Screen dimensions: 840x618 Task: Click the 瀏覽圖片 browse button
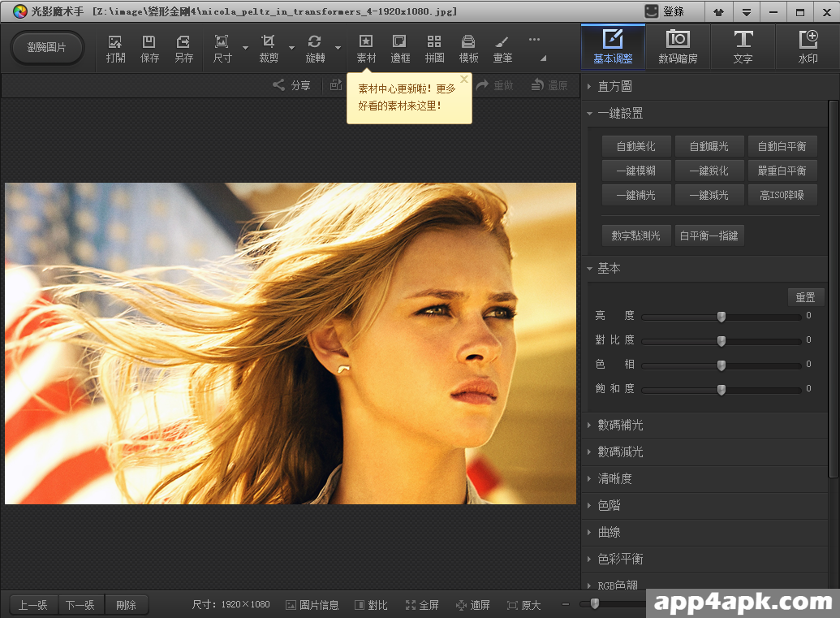pyautogui.click(x=46, y=48)
